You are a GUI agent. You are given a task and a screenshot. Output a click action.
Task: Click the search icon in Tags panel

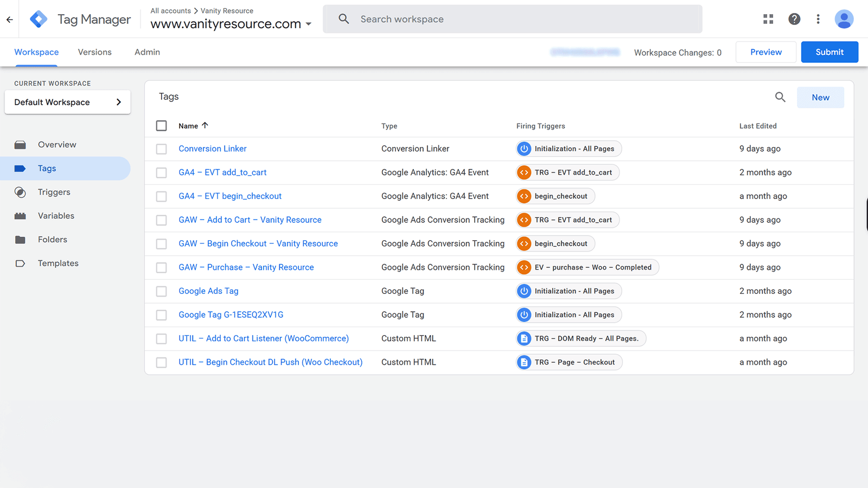point(780,97)
